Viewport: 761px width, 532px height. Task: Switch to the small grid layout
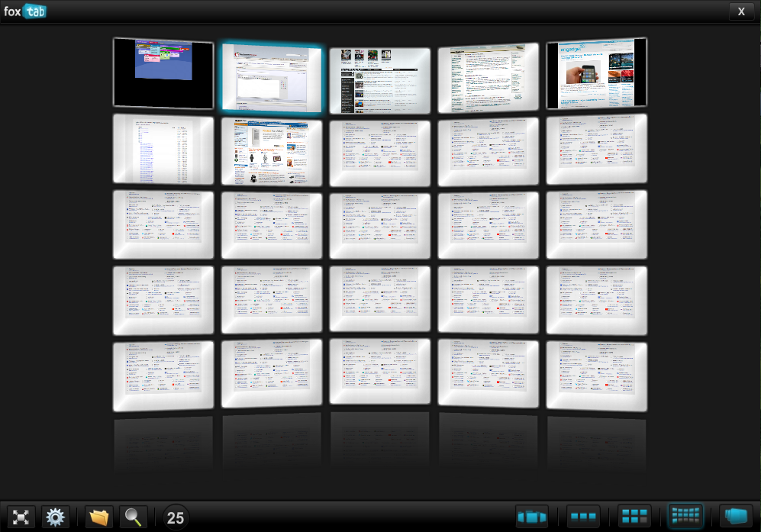(x=634, y=517)
